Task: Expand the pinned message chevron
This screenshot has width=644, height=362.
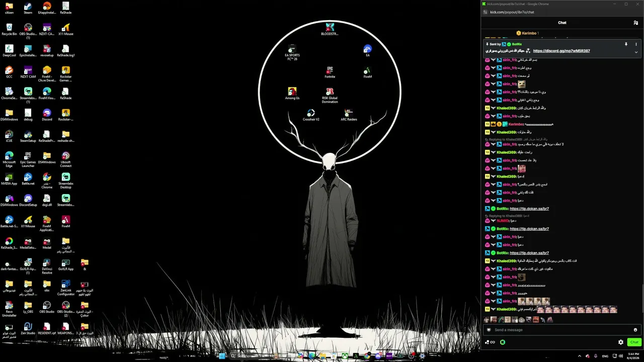Action: click(636, 52)
